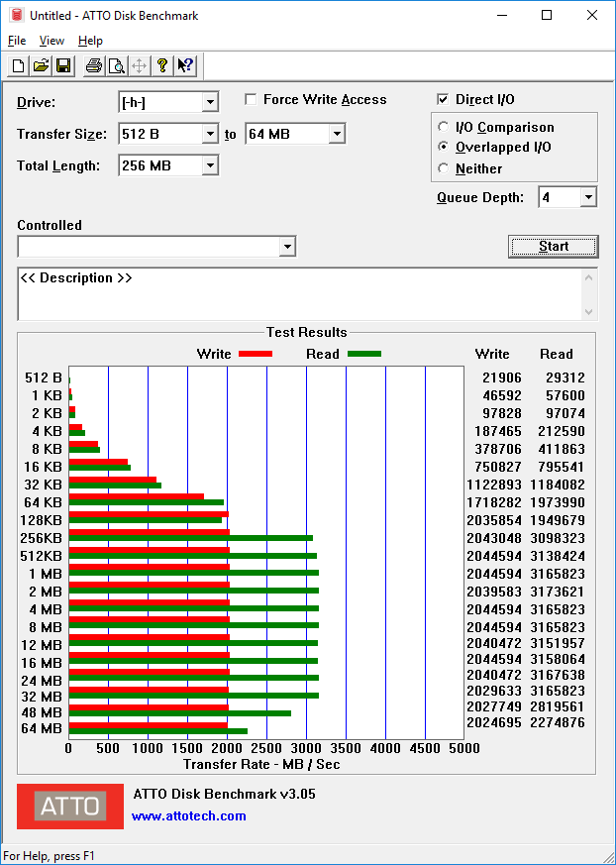
Task: Close the ATTO Disk Benchmark window
Action: pyautogui.click(x=591, y=15)
